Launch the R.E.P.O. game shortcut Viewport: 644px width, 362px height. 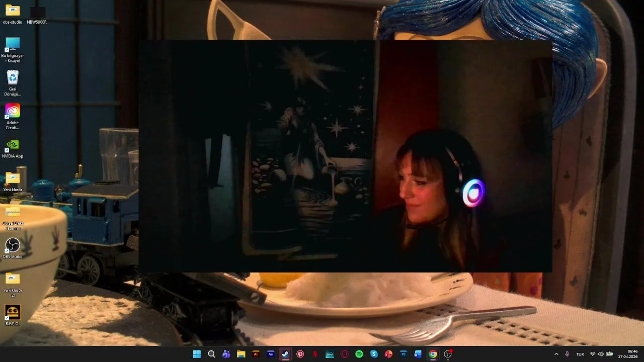pyautogui.click(x=13, y=316)
